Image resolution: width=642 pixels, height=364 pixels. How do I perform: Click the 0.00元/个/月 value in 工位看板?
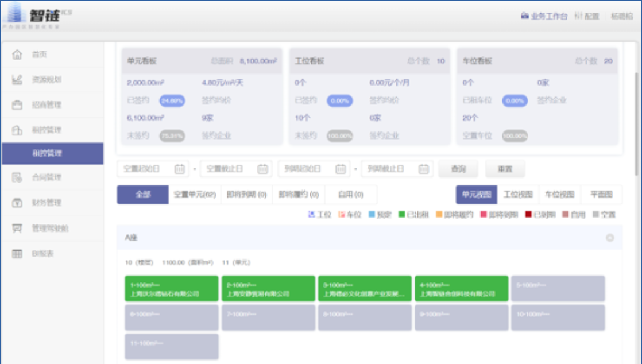point(389,83)
